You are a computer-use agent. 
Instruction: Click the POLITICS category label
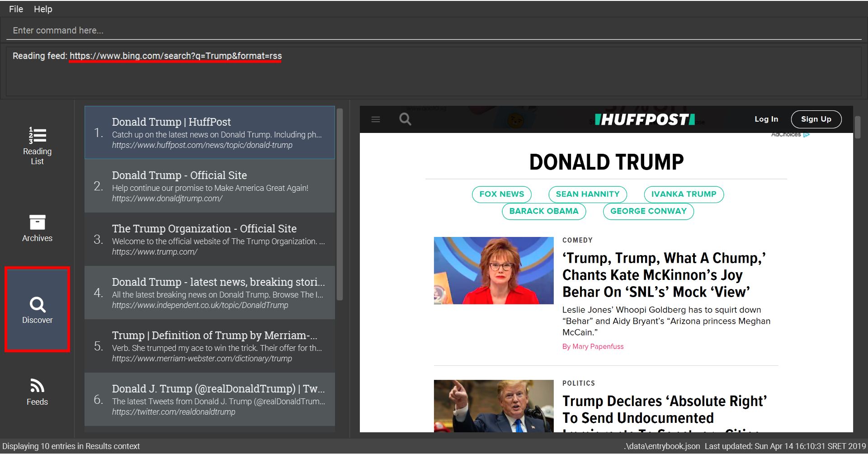click(579, 383)
